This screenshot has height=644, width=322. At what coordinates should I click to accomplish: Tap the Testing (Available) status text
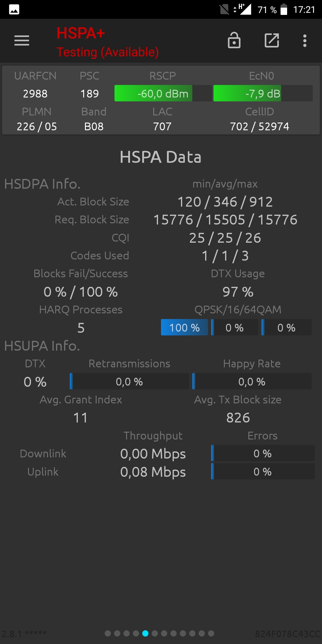point(108,52)
